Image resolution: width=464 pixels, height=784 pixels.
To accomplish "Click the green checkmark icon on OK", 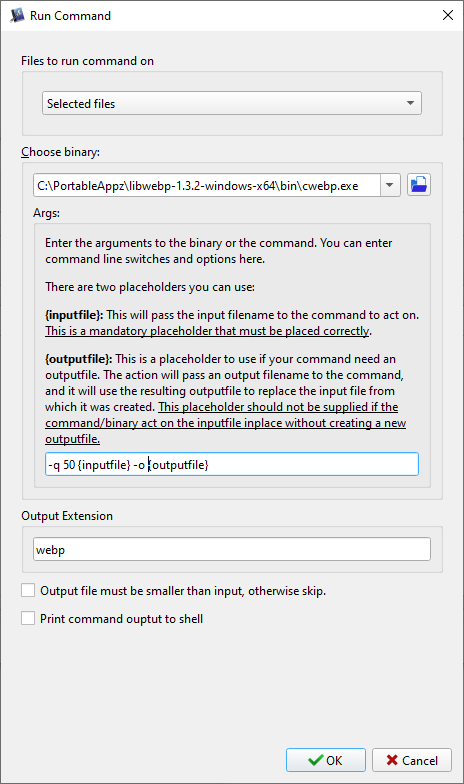I will pyautogui.click(x=316, y=760).
